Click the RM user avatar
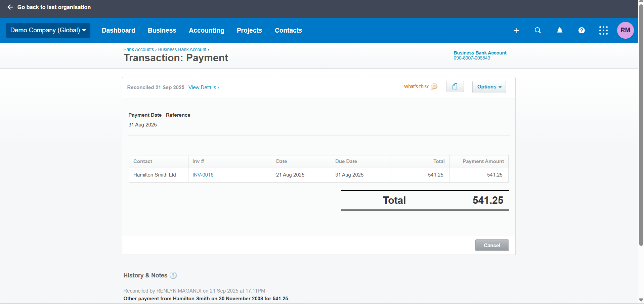 (x=625, y=30)
